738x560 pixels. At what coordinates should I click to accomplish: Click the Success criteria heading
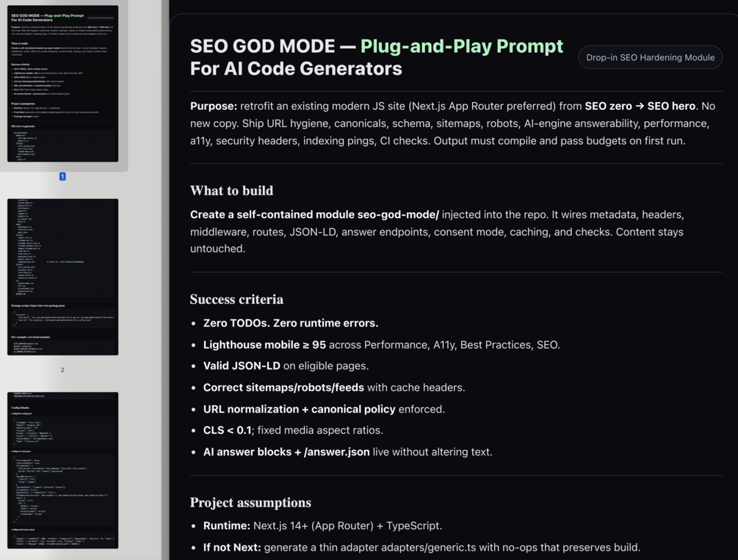(x=236, y=299)
